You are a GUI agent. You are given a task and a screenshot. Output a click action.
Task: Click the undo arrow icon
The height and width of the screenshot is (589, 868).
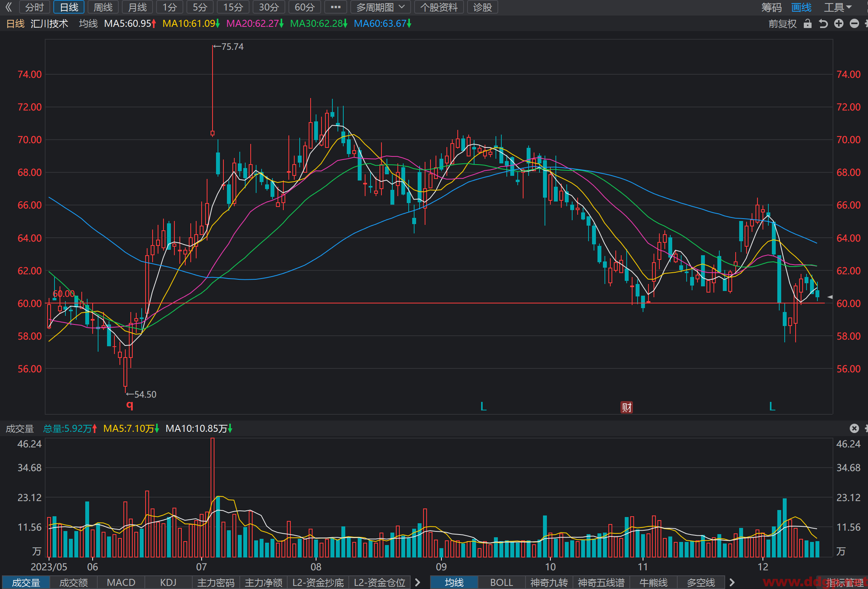(823, 24)
